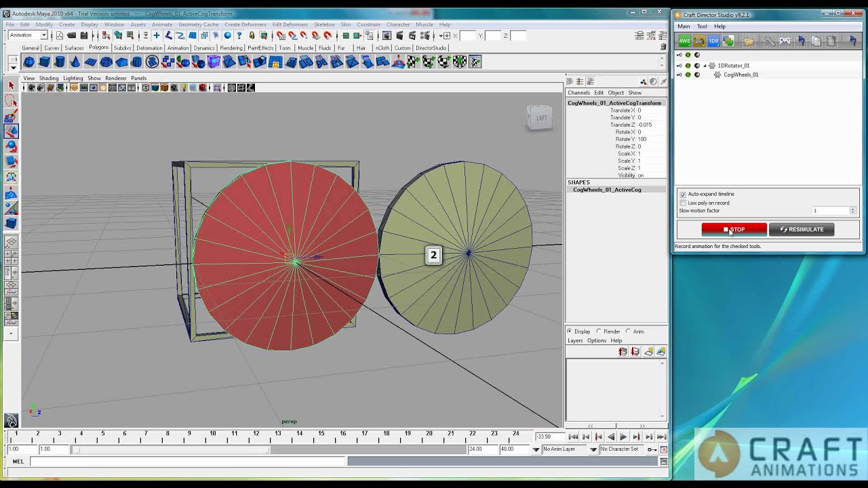Create a polygon torus from shelf
868x488 pixels.
[x=106, y=62]
